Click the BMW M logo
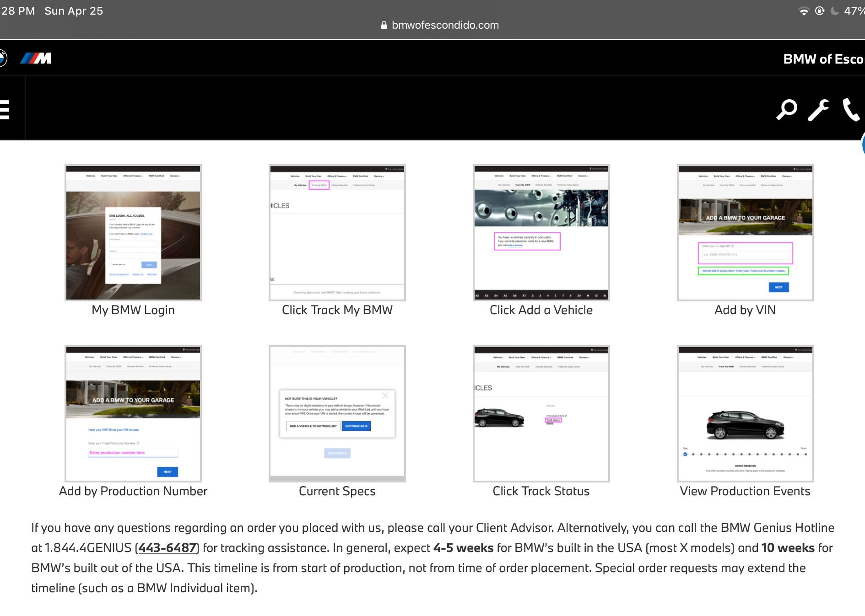This screenshot has height=616, width=865. coord(36,58)
